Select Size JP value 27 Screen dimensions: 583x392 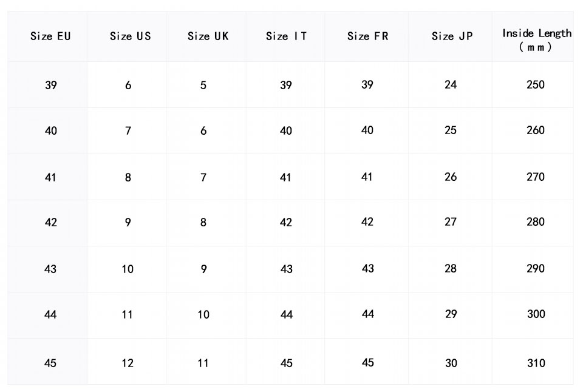pyautogui.click(x=451, y=222)
